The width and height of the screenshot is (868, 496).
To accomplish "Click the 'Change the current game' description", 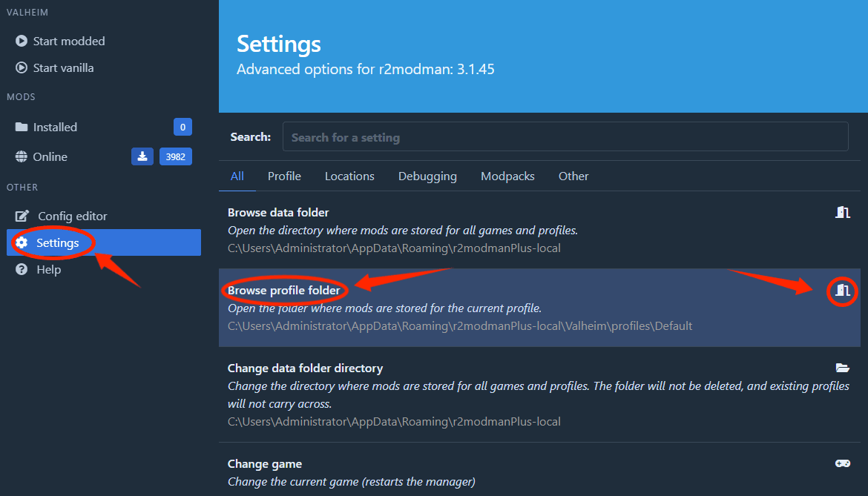I will coord(352,482).
